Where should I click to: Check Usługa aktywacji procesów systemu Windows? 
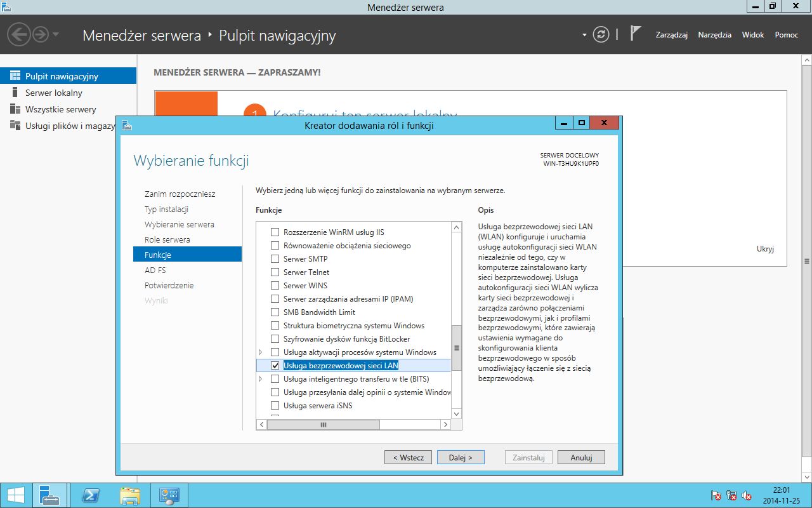(275, 352)
